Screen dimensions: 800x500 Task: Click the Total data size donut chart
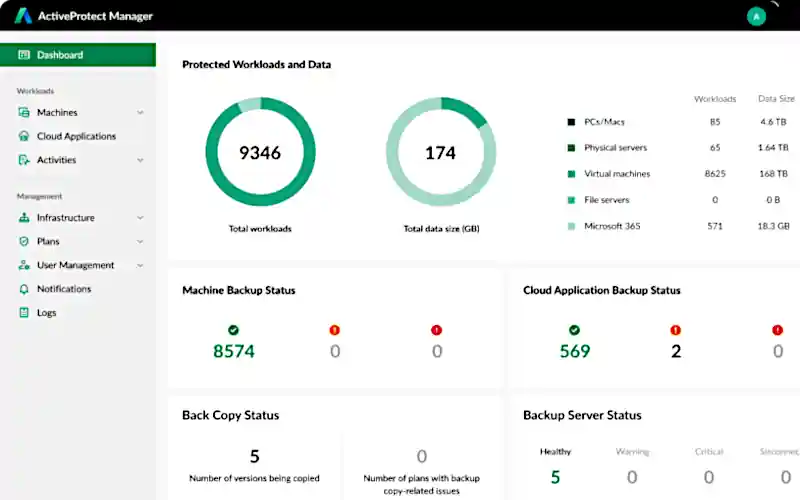click(441, 152)
